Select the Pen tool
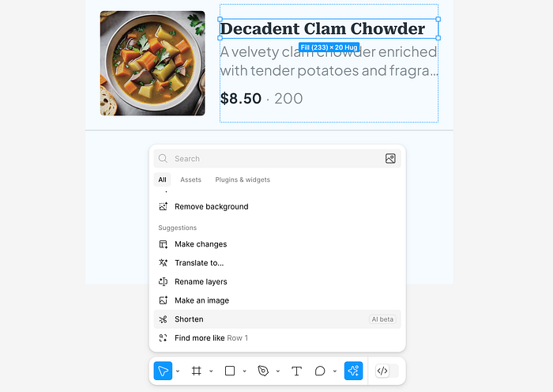 tap(263, 371)
